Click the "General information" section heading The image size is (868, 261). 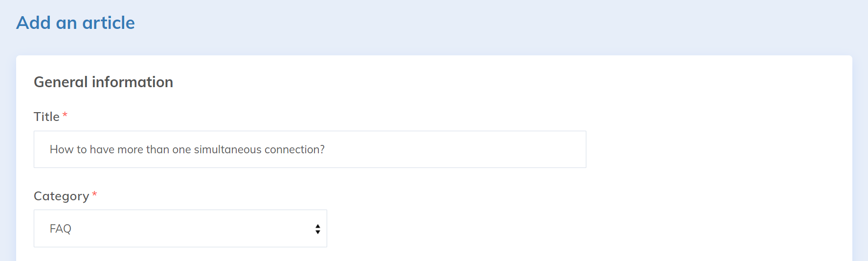[103, 82]
